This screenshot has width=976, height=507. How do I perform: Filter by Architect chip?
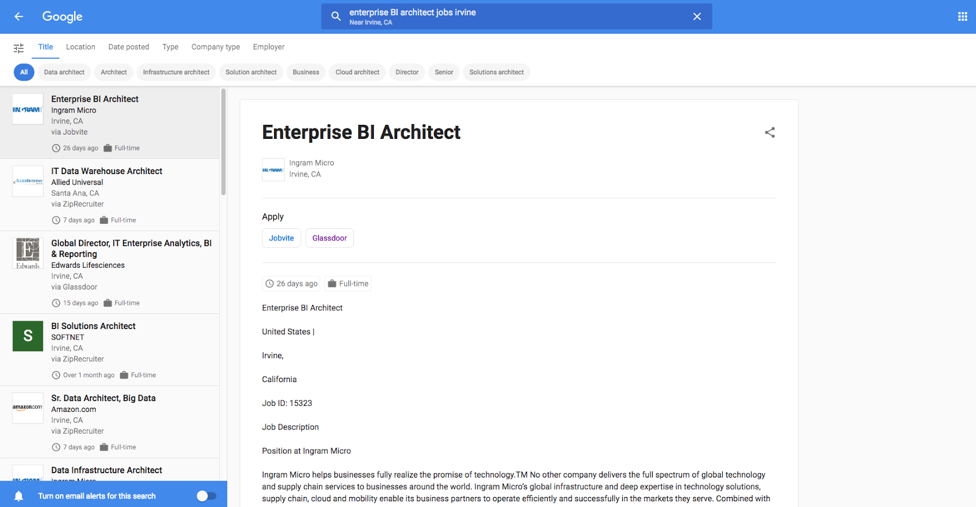113,72
